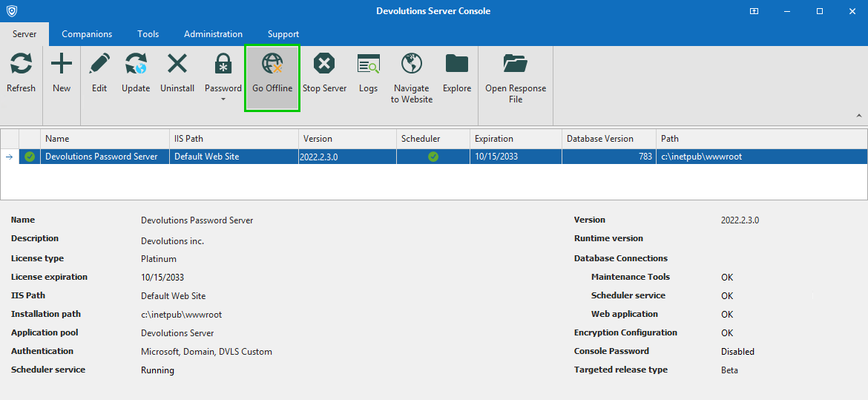
Task: Add a new server with New
Action: (x=62, y=65)
